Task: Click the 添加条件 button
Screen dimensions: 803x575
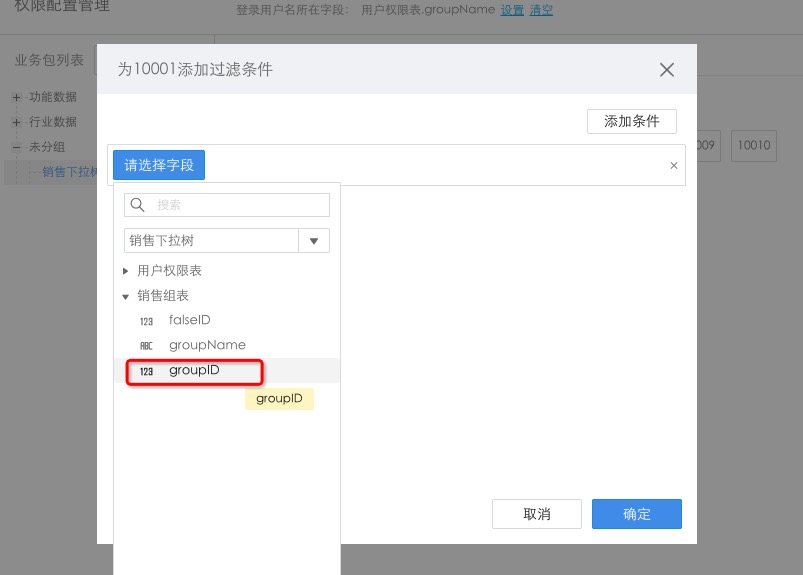Action: click(631, 121)
